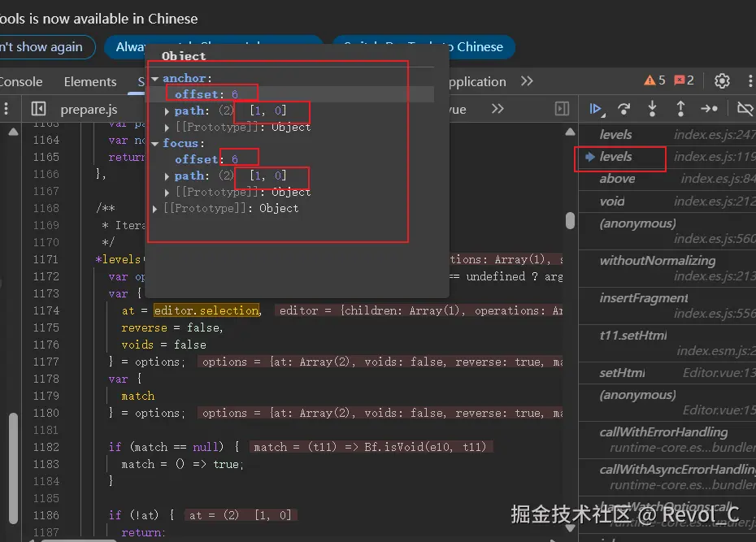This screenshot has height=542, width=756.
Task: Select callWithAsyncErrorHandling call stack frame
Action: [x=667, y=477]
